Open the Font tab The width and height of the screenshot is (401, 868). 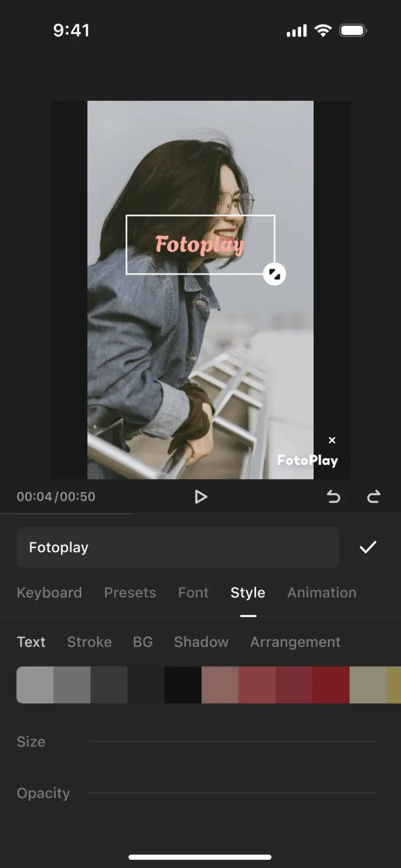tap(193, 592)
